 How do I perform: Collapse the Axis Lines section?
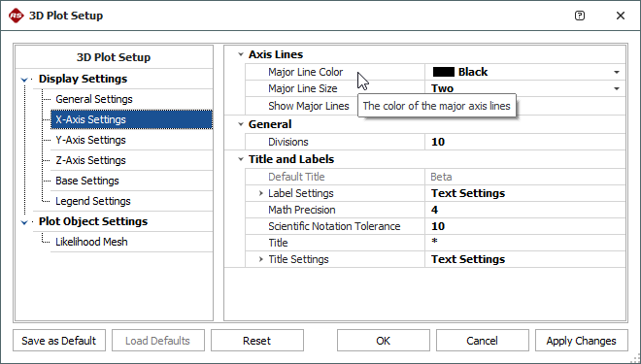[241, 54]
